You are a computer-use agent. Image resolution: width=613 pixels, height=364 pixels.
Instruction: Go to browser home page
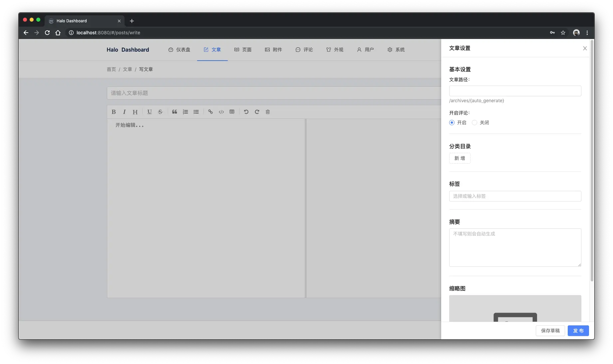coord(58,33)
